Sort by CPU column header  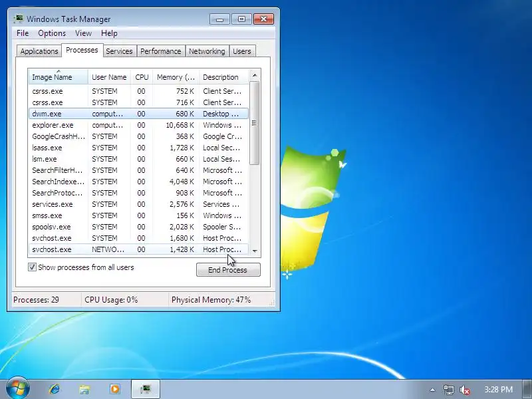tap(142, 77)
